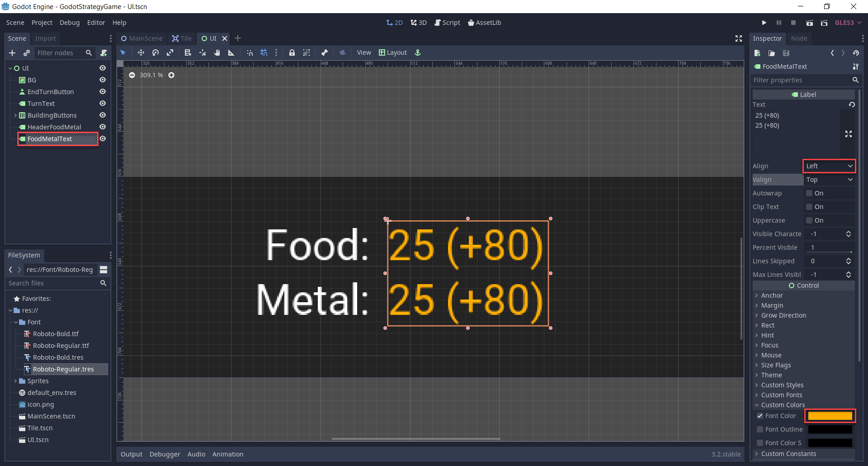Hide the TurnText node
This screenshot has height=466, width=868.
tap(103, 104)
